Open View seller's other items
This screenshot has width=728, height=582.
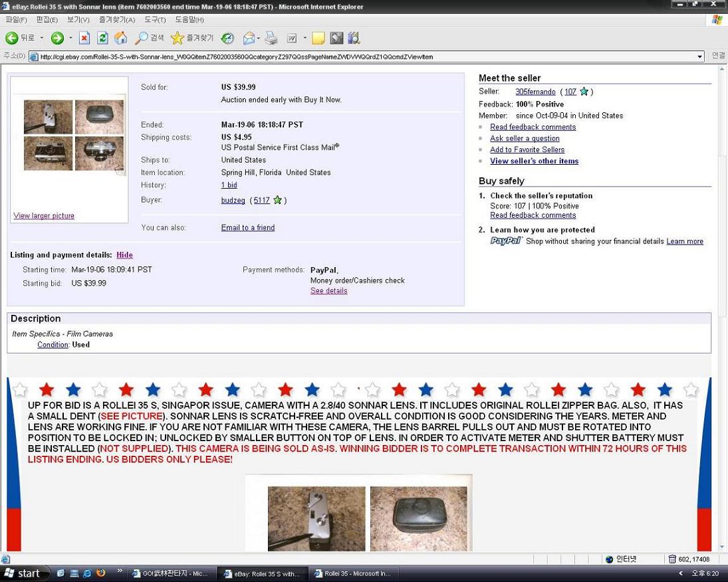(535, 161)
